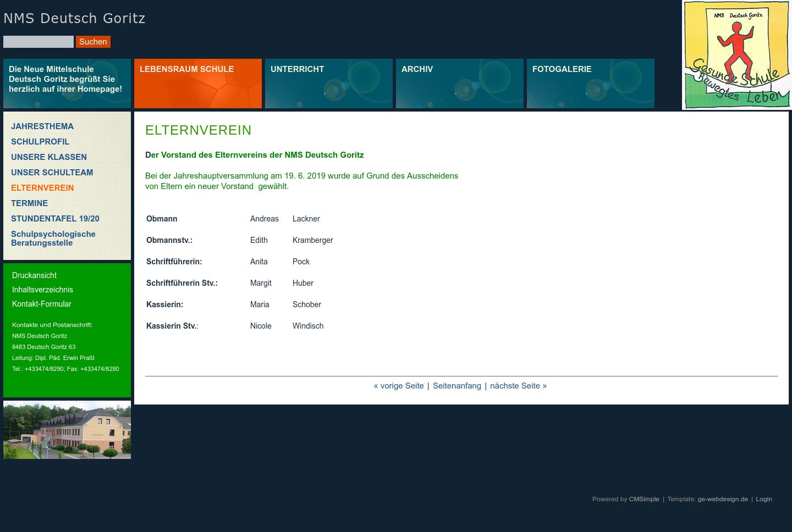The image size is (792, 532).
Task: Open the Termine sidebar link
Action: [30, 203]
